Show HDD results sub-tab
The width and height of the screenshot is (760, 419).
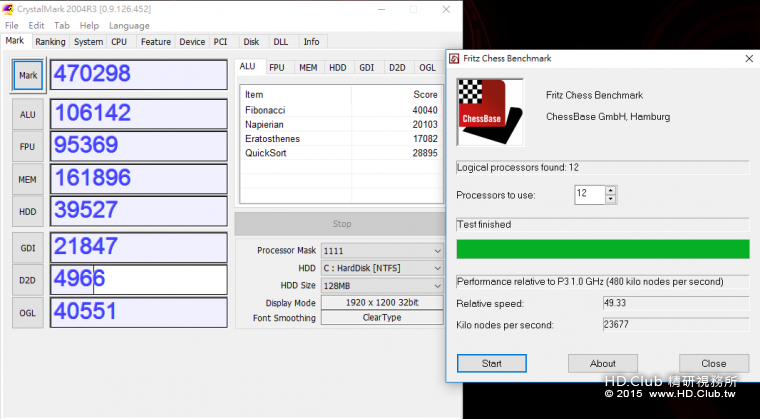[x=338, y=68]
